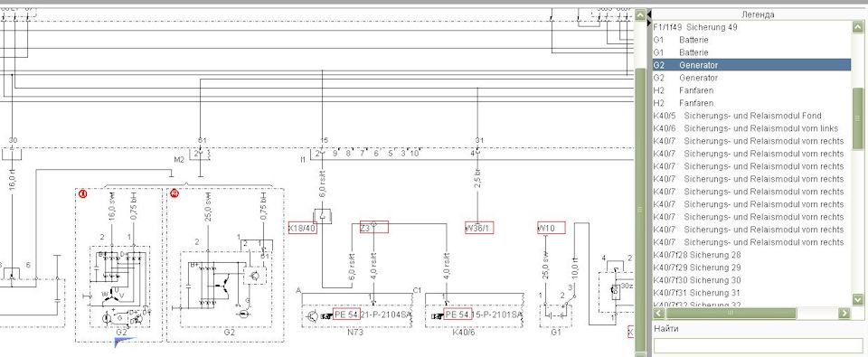
Task: Open PE 54 link in N73 box
Action: 346,315
